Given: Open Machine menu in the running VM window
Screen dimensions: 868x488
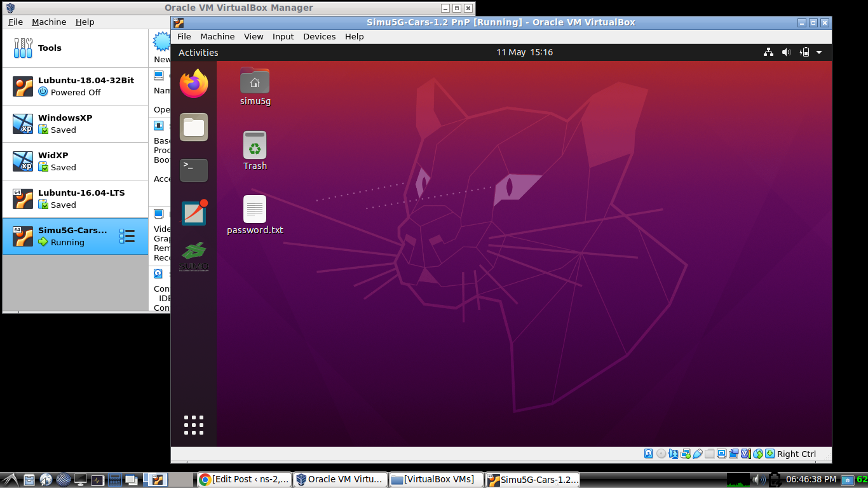Looking at the screenshot, I should click(x=217, y=36).
